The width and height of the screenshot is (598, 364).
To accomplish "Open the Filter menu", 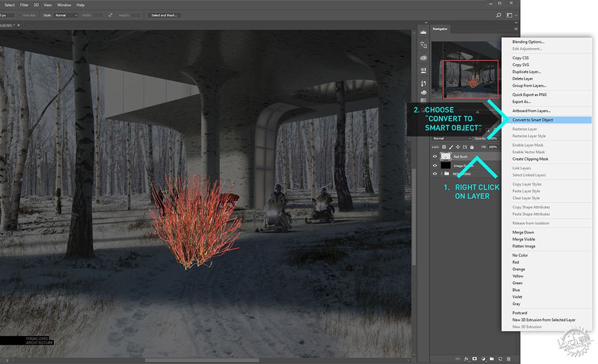I will (x=25, y=5).
